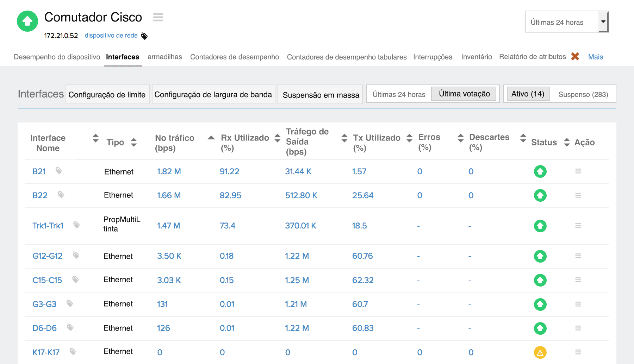
Task: Open the action menu for row D6-D6
Action: 578,328
